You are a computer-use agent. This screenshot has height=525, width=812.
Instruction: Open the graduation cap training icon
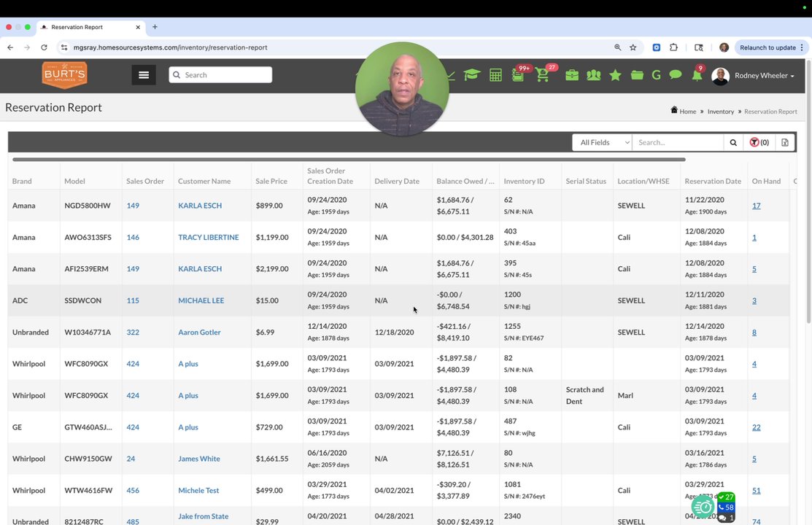point(472,75)
